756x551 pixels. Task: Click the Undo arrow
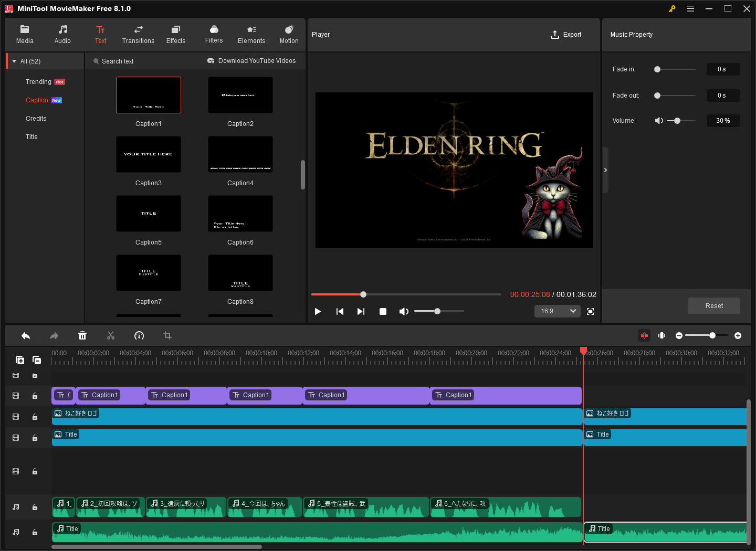(26, 336)
